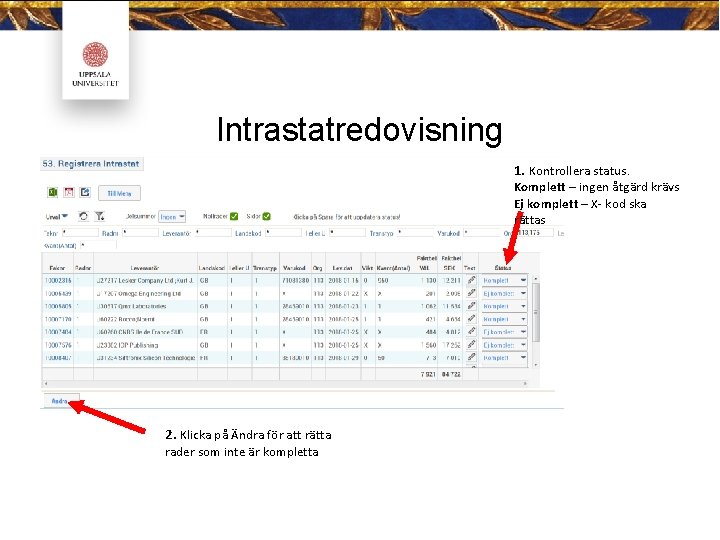Click the Radnr filter field
720x540 pixels.
tap(141, 233)
